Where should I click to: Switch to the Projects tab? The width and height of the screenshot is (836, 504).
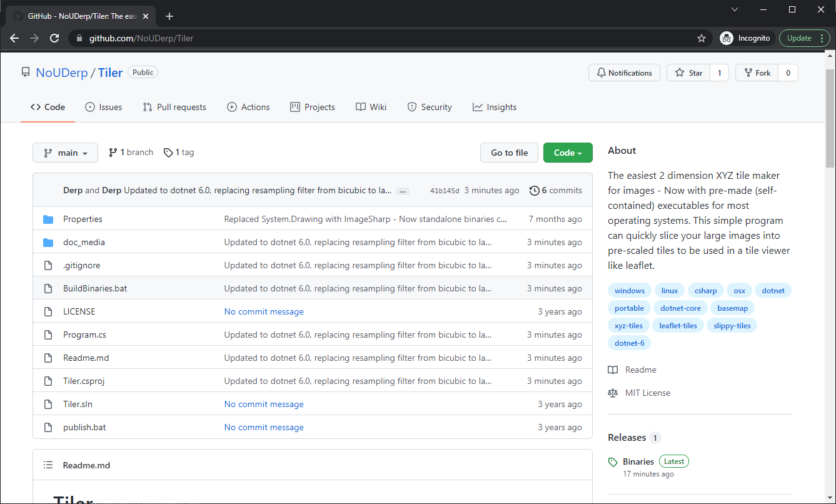(313, 107)
